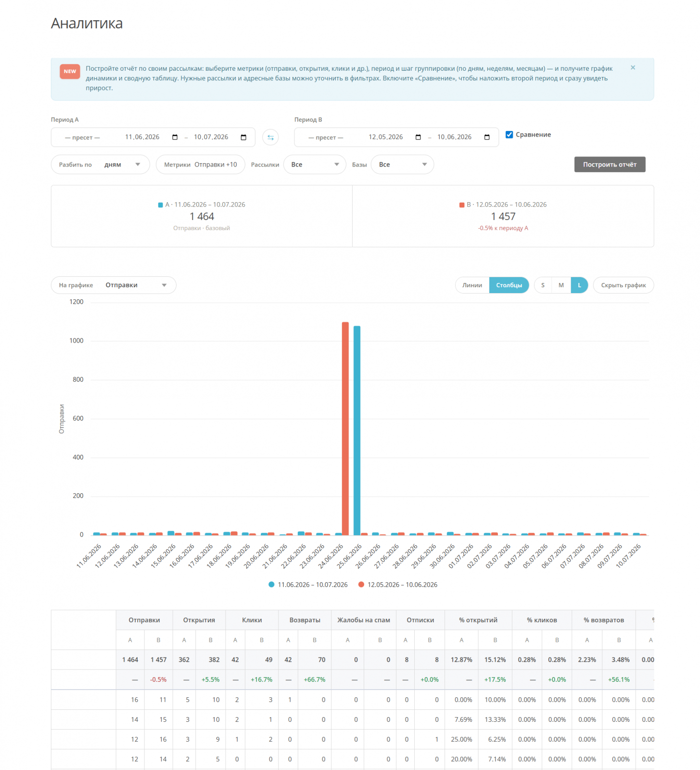The height and width of the screenshot is (770, 700).
Task: Open calendar icon for Period A end date
Action: [x=243, y=137]
